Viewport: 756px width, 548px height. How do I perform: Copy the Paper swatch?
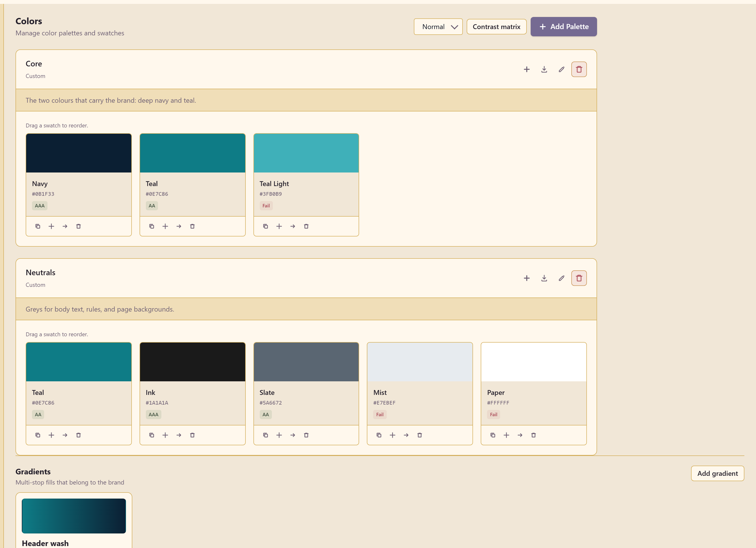[493, 435]
